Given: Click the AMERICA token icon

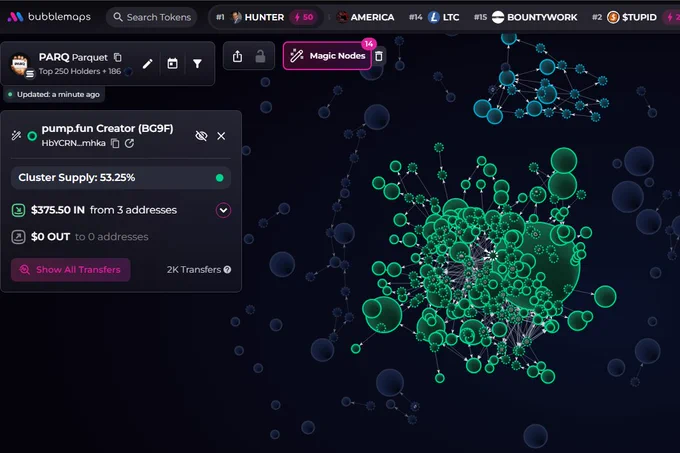Looking at the screenshot, I should [x=342, y=17].
